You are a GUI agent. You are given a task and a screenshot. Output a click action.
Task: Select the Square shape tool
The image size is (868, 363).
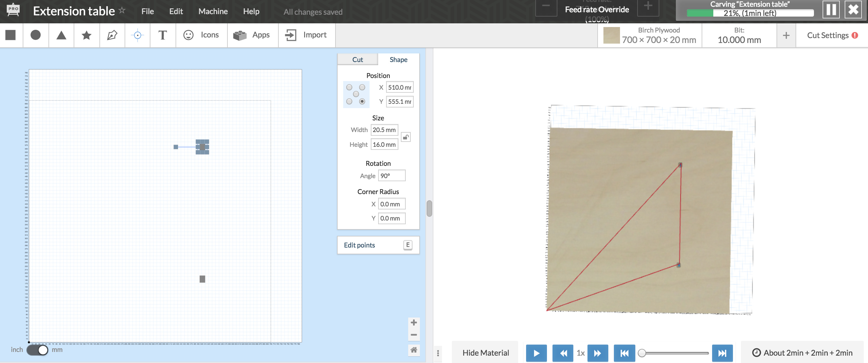[11, 35]
